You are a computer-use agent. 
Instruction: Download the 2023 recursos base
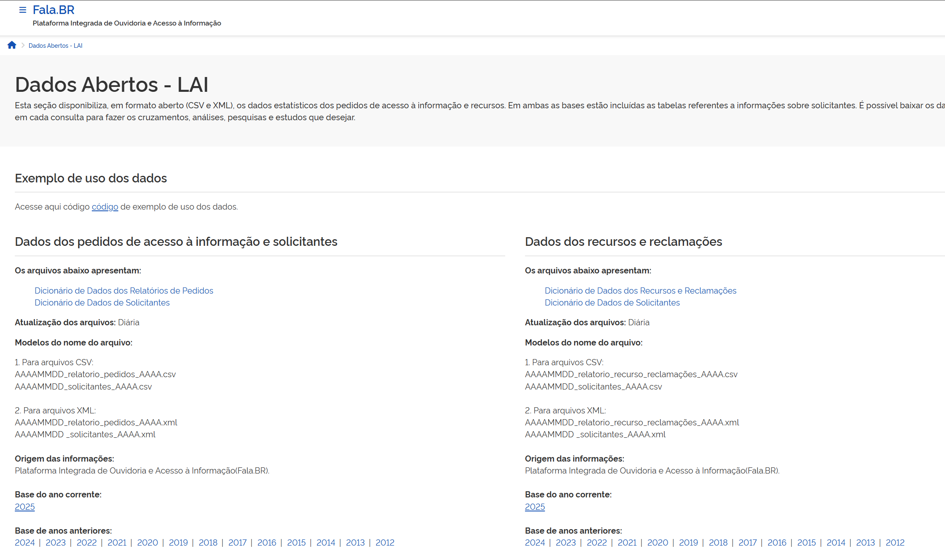(x=565, y=543)
